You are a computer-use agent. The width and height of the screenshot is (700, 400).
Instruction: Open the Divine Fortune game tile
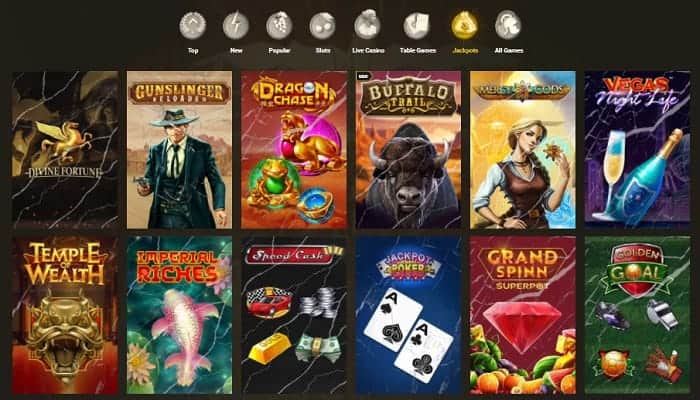point(65,150)
